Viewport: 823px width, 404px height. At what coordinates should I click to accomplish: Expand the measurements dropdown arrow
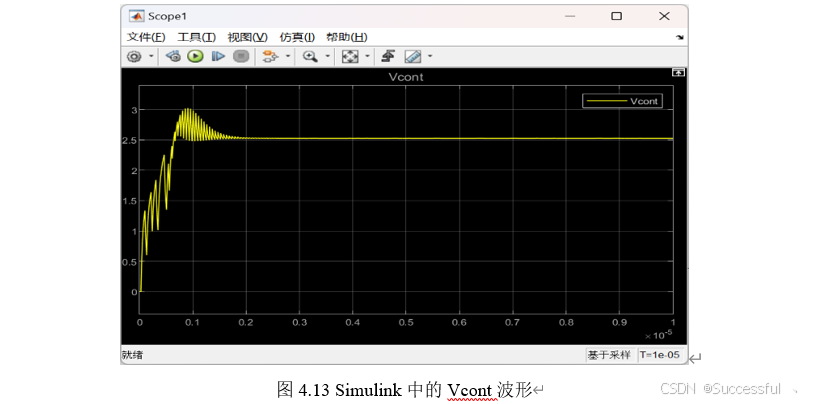tap(430, 57)
